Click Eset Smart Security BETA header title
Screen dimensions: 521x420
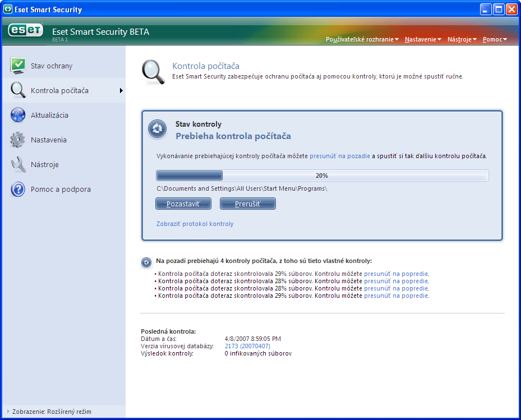(100, 32)
